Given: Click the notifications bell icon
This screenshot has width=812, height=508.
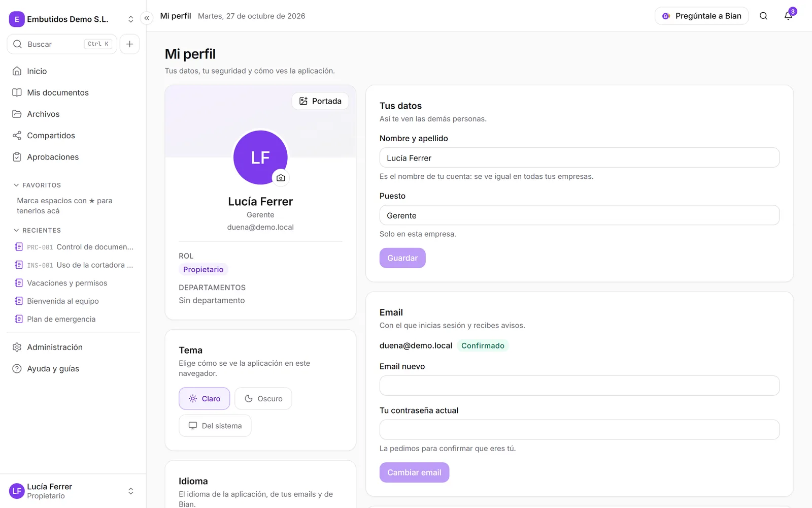Looking at the screenshot, I should click(788, 16).
